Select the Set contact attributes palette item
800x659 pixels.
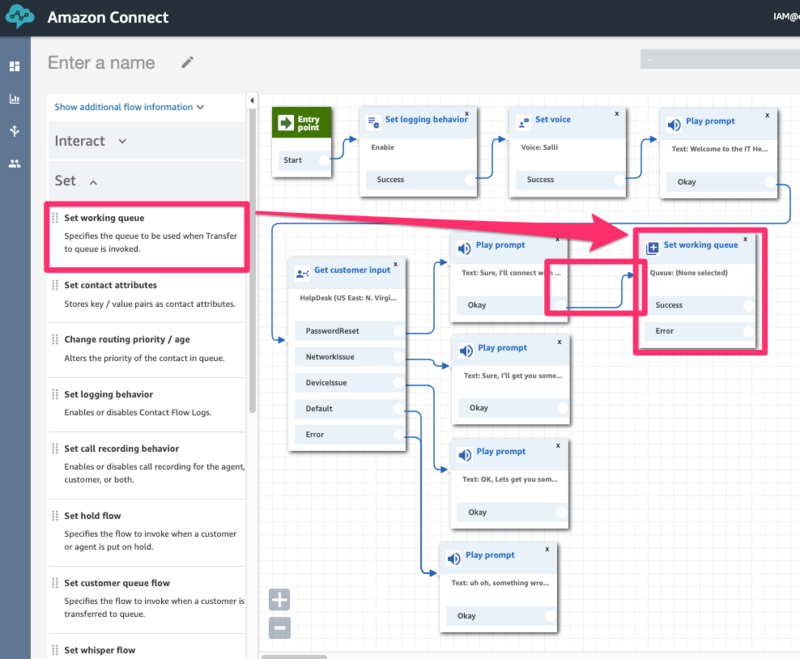pyautogui.click(x=146, y=294)
